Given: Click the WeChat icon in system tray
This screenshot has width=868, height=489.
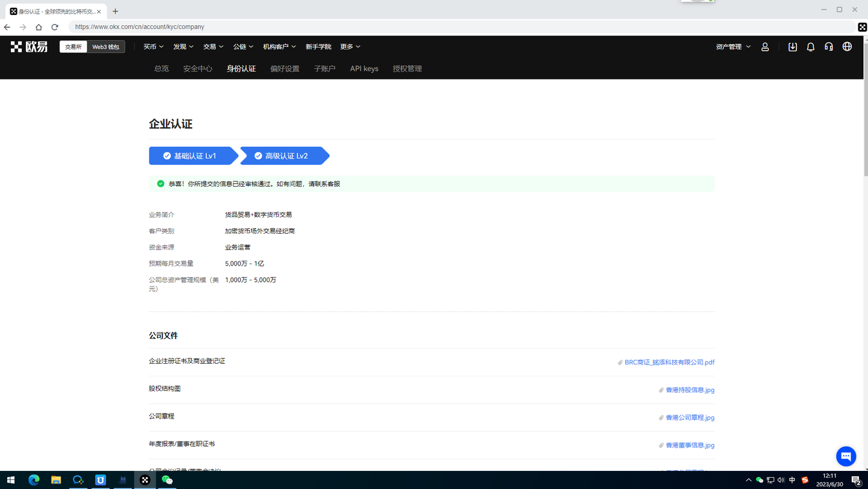Looking at the screenshot, I should pos(759,480).
